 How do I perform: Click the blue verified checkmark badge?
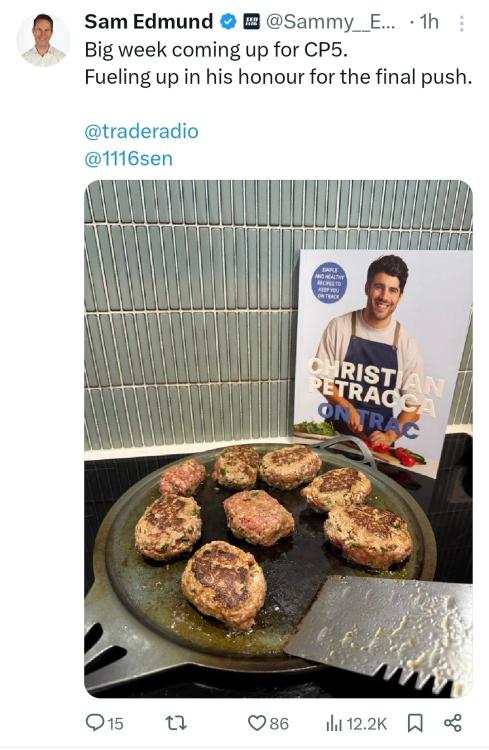(x=228, y=22)
